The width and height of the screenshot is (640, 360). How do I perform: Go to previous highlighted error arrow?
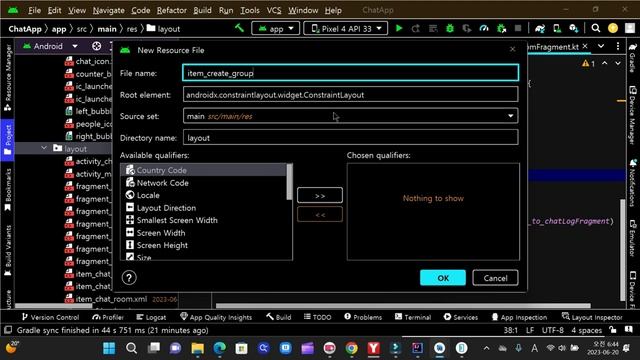(605, 63)
